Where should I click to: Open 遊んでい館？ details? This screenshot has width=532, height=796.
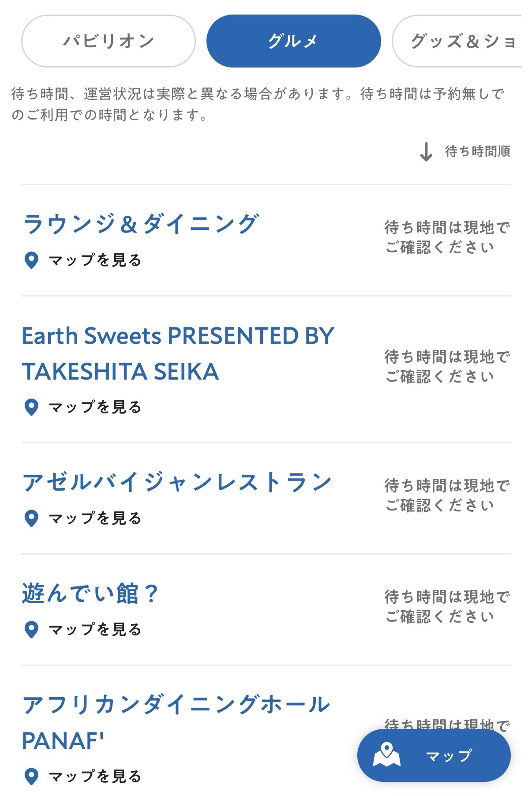pyautogui.click(x=90, y=593)
